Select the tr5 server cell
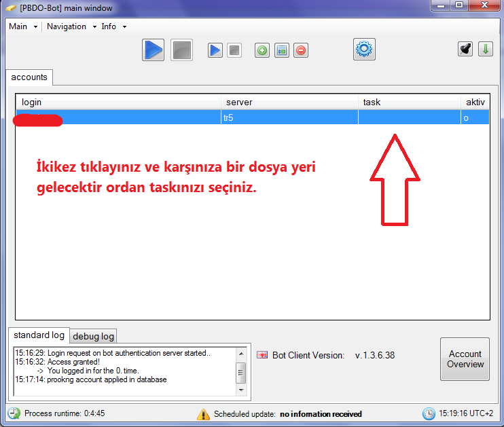 coord(289,117)
